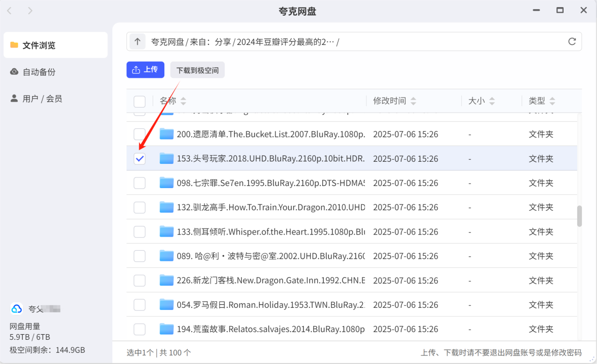Select 098.七宗罪.Se7en.1995 folder name
This screenshot has width=597, height=364.
(x=271, y=183)
